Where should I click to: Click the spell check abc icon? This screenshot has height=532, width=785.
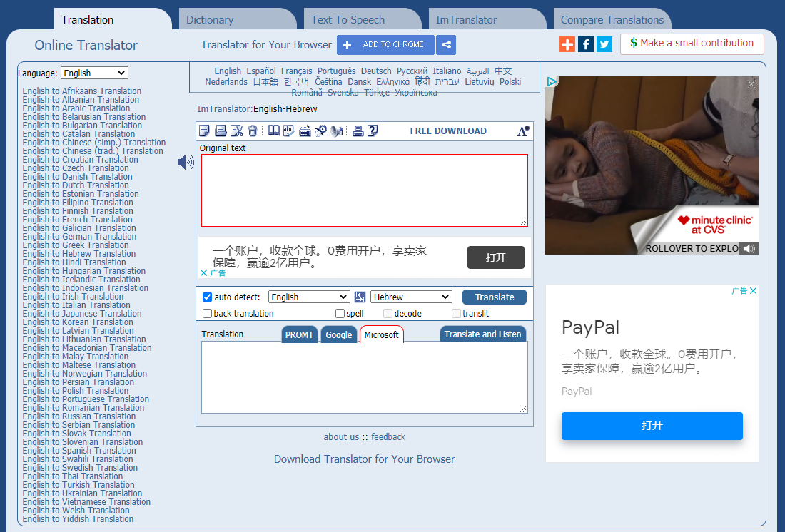click(289, 131)
